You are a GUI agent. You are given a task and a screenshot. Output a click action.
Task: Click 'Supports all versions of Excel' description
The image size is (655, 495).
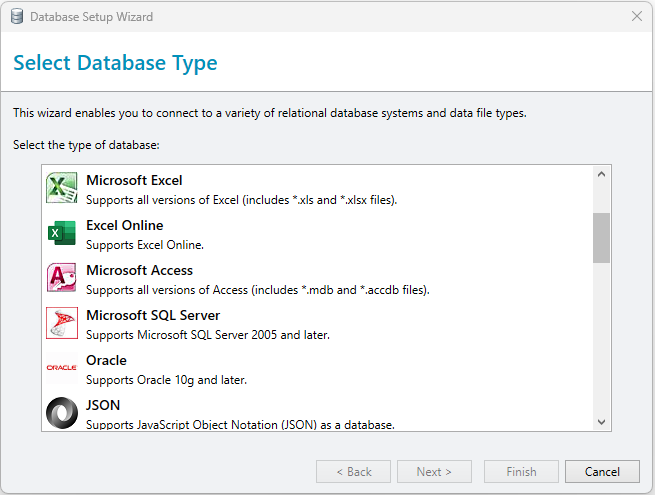click(x=241, y=200)
